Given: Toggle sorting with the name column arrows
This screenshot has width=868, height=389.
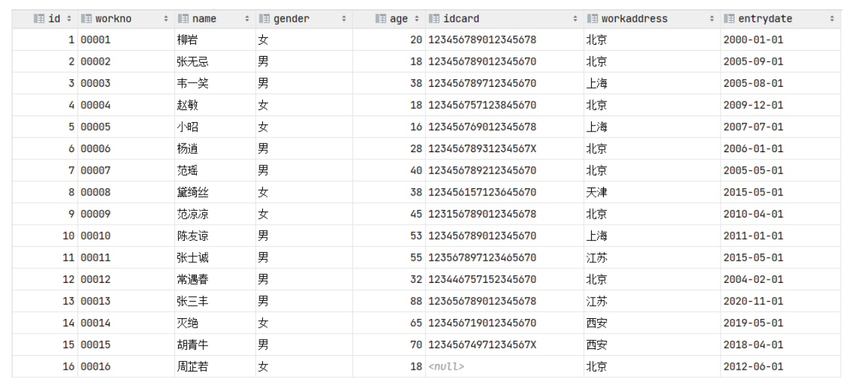Looking at the screenshot, I should pos(248,19).
